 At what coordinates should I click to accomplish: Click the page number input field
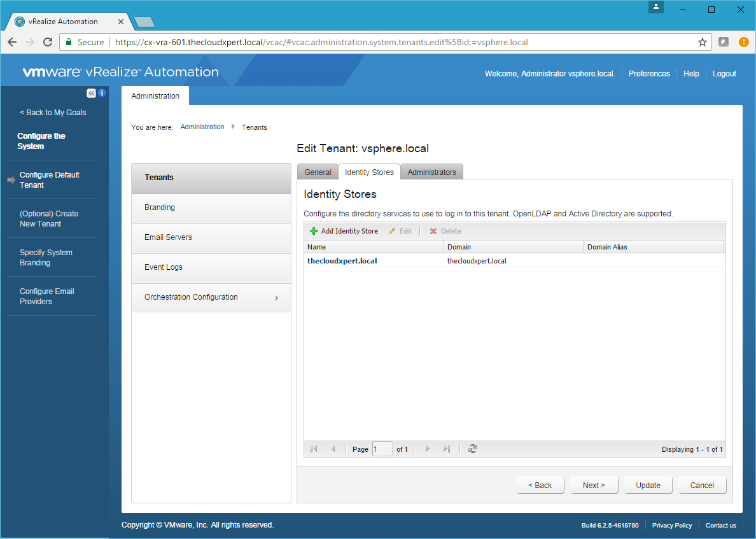(382, 449)
